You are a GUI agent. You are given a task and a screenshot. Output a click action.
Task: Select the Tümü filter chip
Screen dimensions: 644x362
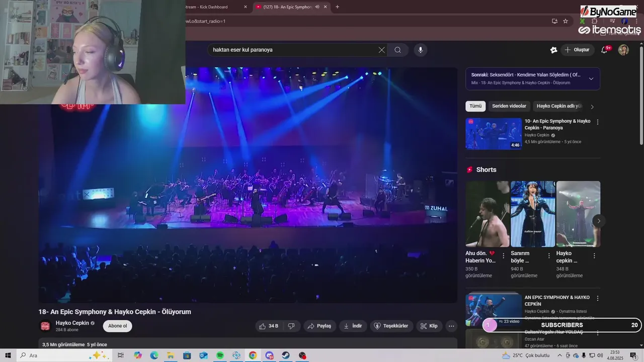[x=475, y=106]
